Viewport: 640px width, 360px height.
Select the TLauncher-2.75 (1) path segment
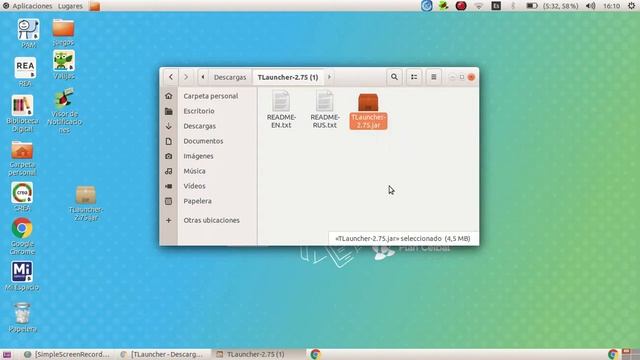[288, 77]
